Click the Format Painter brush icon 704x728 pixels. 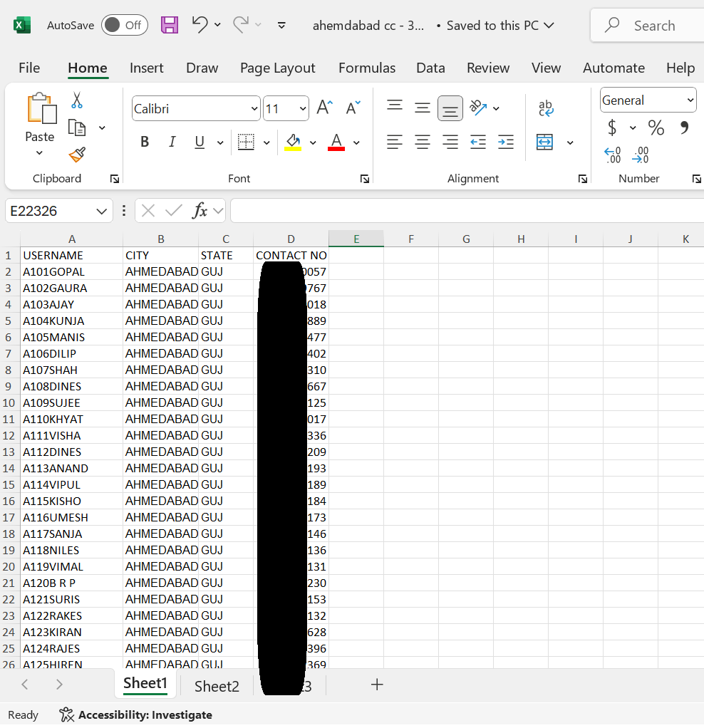77,155
